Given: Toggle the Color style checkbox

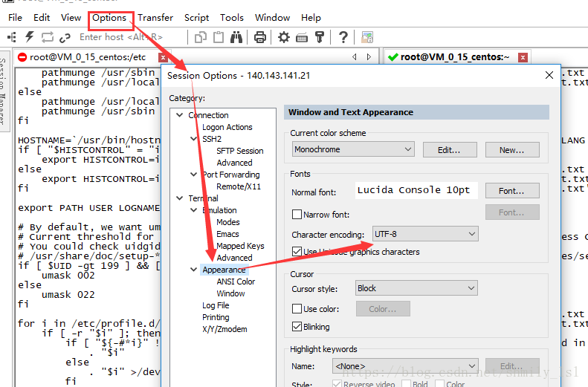Looking at the screenshot, I should pyautogui.click(x=440, y=383).
